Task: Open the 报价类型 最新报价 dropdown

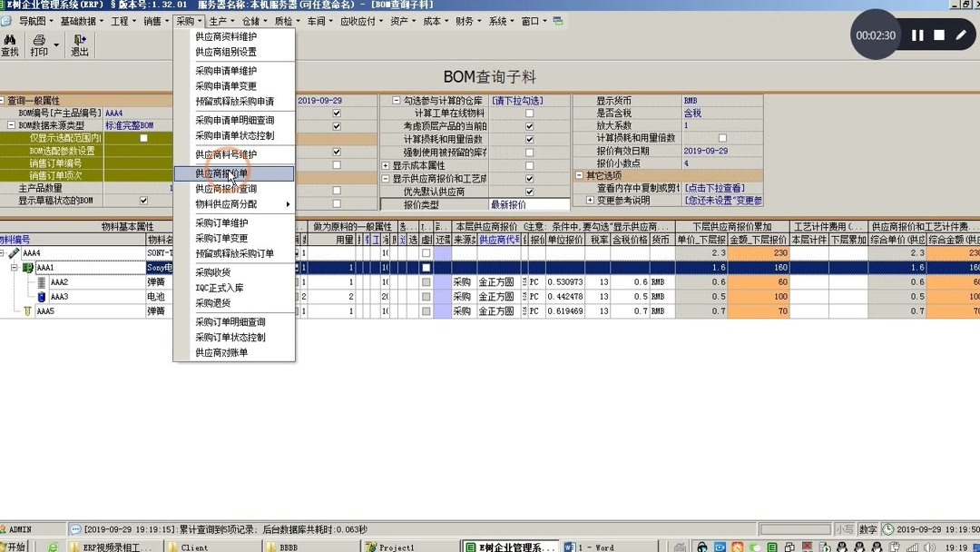Action: click(526, 204)
